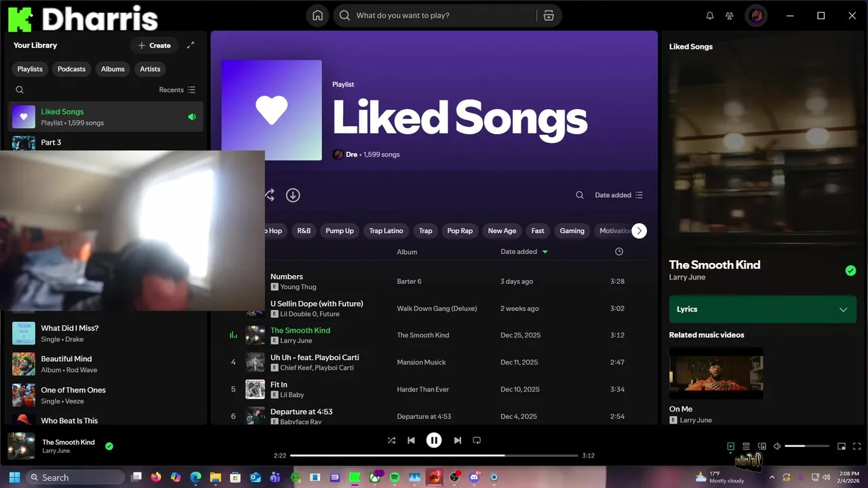Open Firefox from the taskbar
The image size is (868, 488).
coord(156,477)
